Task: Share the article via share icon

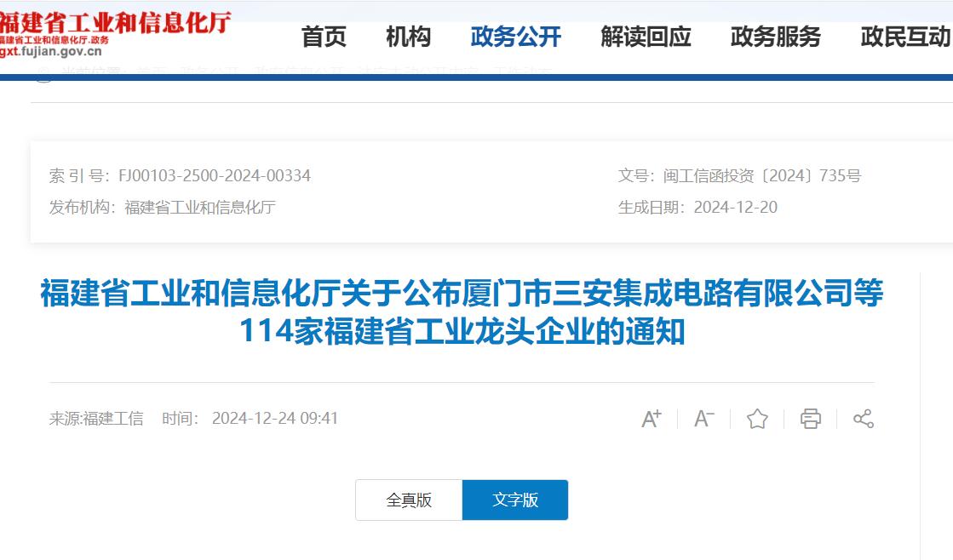Action: (x=863, y=419)
